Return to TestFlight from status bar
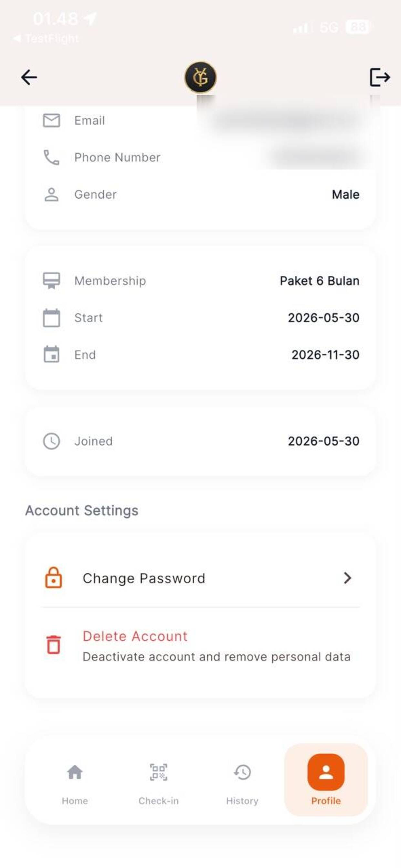Image resolution: width=401 pixels, height=868 pixels. tap(46, 38)
